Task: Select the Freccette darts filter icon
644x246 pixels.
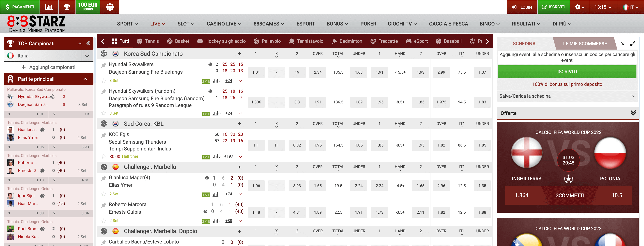Action: 373,41
